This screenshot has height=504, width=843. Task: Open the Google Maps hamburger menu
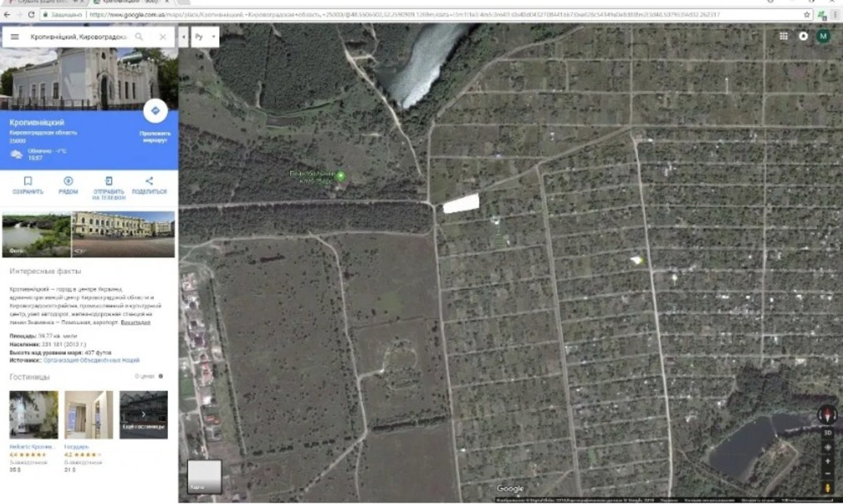click(14, 37)
